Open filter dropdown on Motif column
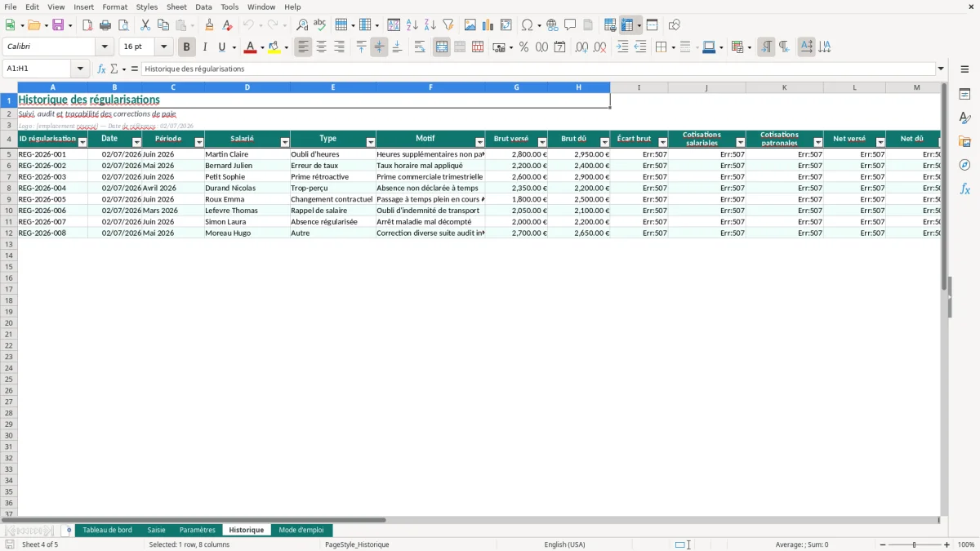The width and height of the screenshot is (980, 551). 479,143
